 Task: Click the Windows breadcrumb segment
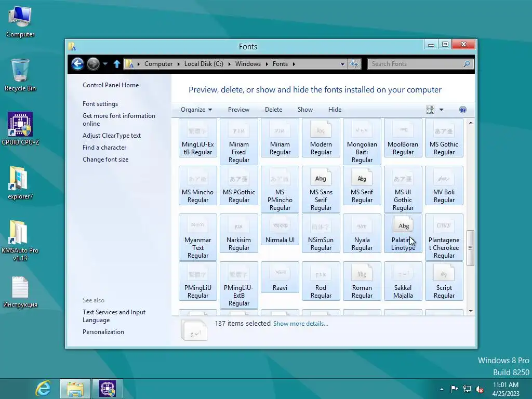[x=248, y=64]
